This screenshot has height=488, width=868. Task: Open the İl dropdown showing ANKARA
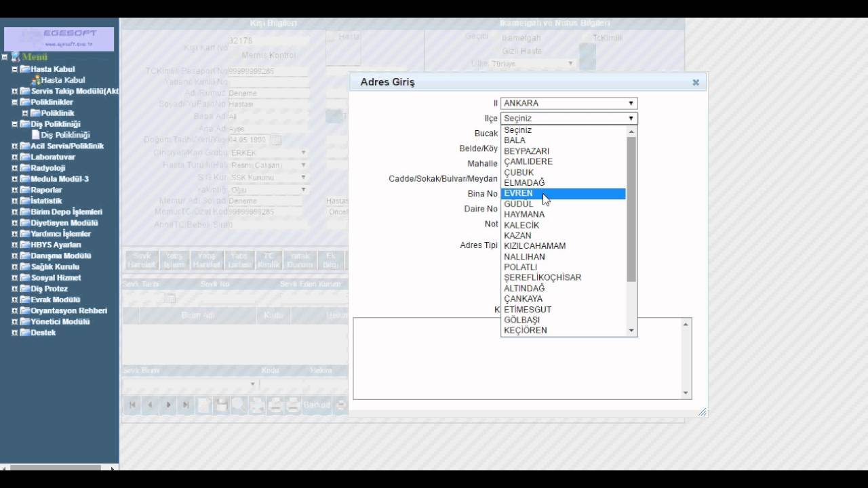point(569,104)
